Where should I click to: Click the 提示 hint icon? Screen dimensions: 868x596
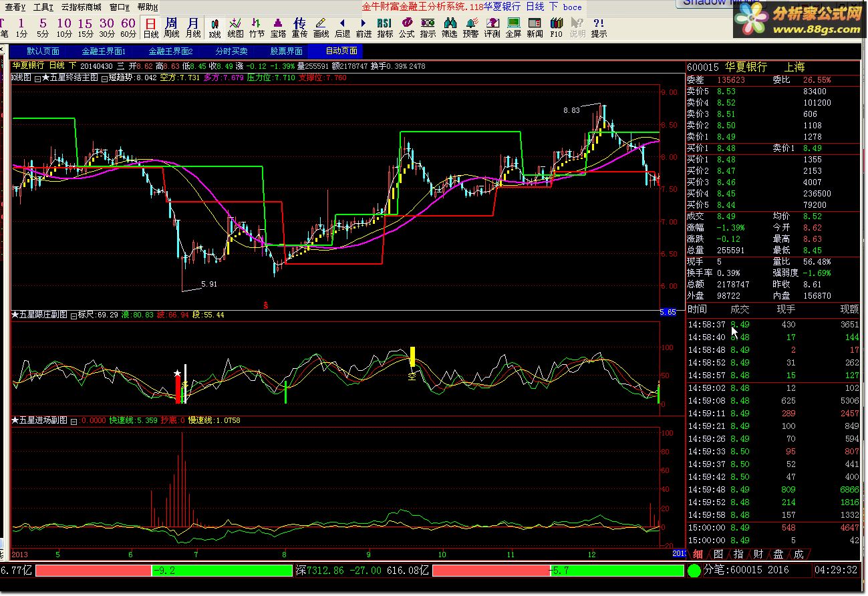click(x=599, y=27)
